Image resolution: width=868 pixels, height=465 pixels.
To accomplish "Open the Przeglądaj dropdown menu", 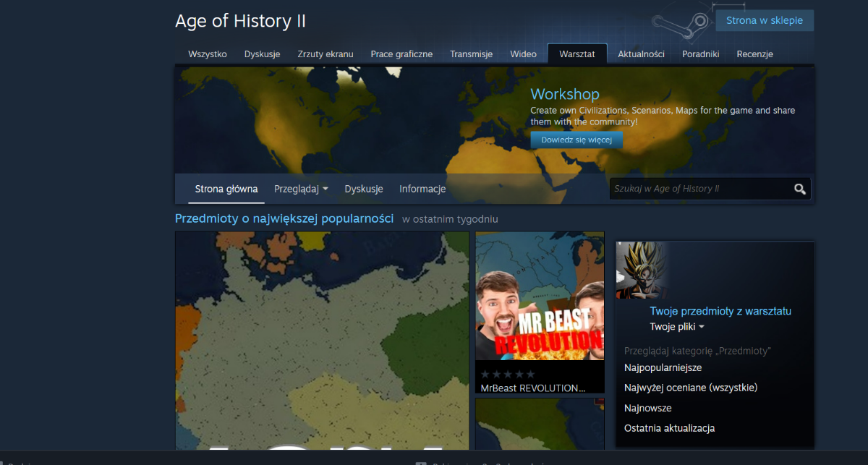I will (x=301, y=189).
